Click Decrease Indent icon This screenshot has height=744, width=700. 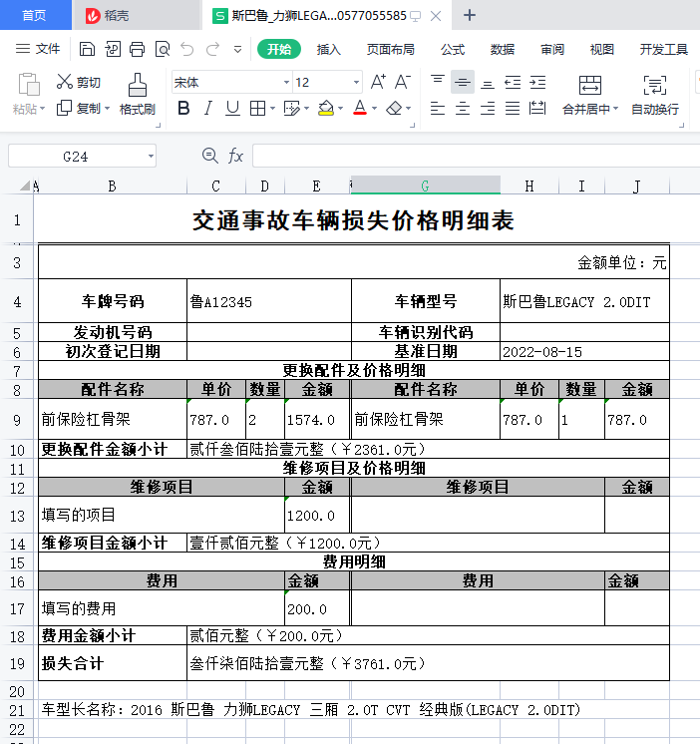(x=513, y=82)
